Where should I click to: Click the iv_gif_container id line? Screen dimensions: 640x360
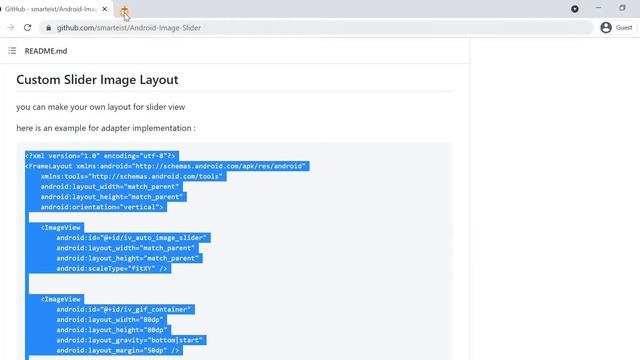click(x=125, y=309)
